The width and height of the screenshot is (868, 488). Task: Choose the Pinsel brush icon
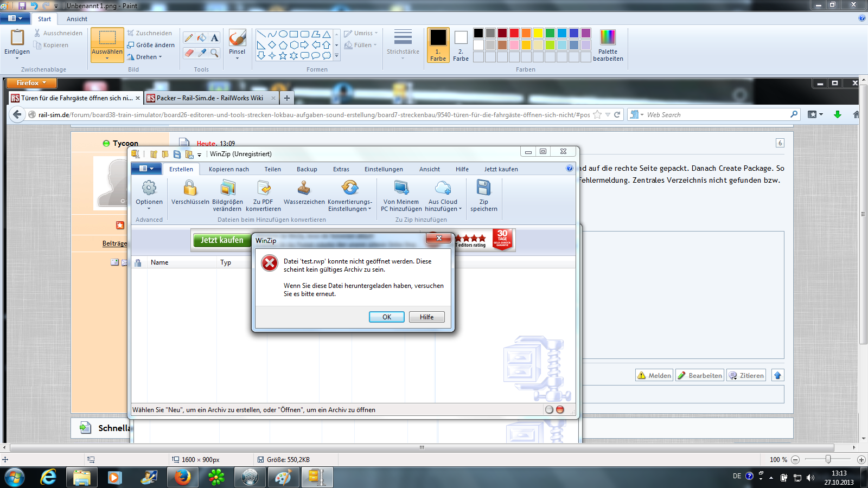(237, 37)
